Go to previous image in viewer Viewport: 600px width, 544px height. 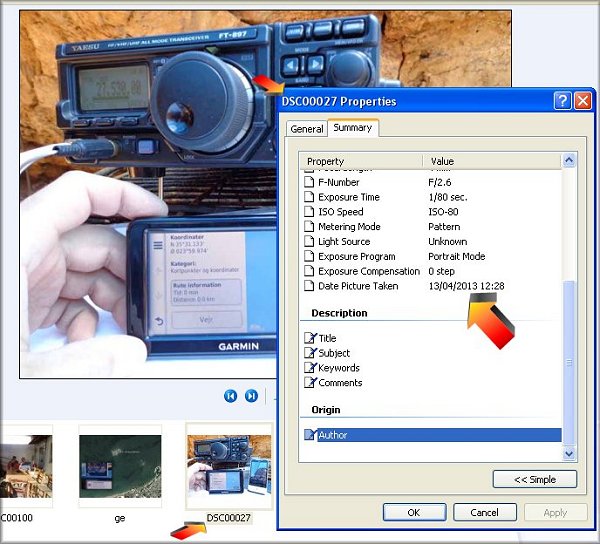[x=230, y=396]
